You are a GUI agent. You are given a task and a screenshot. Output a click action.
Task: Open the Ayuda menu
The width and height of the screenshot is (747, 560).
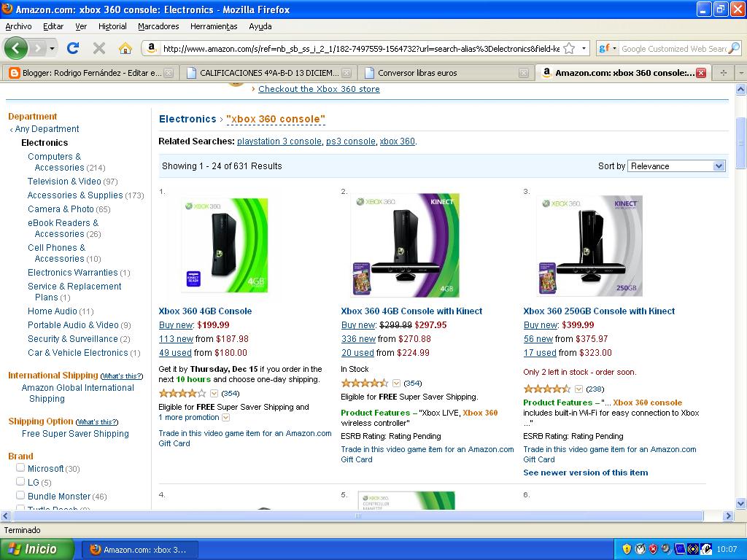260,26
